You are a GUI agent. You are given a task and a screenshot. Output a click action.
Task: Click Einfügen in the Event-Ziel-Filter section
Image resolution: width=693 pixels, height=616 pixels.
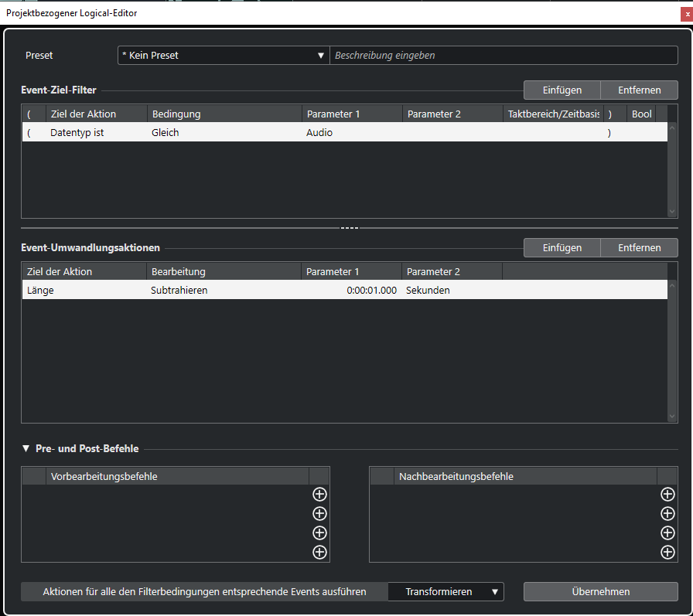pyautogui.click(x=562, y=90)
